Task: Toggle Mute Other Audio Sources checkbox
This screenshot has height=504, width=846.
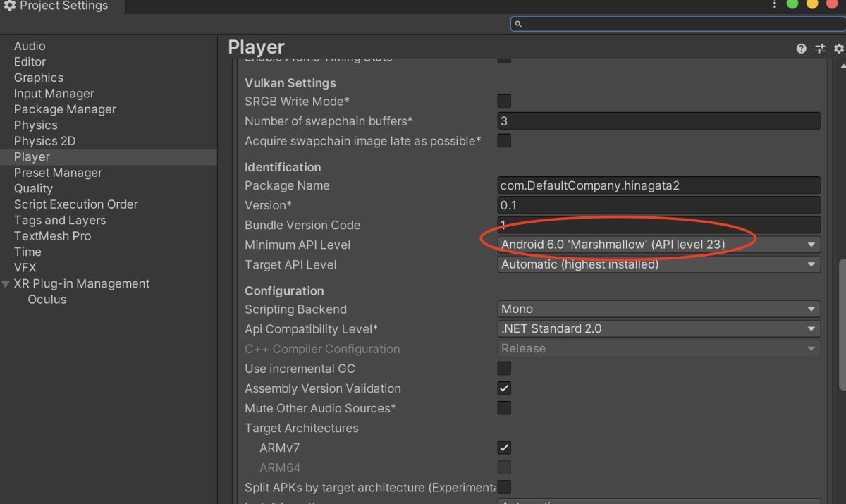Action: click(504, 407)
